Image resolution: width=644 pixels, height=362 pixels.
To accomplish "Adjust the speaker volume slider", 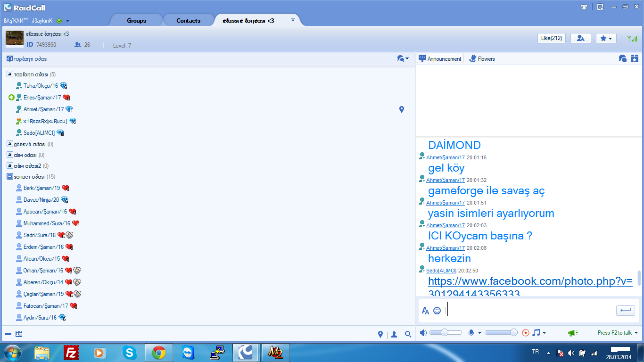I will click(x=445, y=333).
